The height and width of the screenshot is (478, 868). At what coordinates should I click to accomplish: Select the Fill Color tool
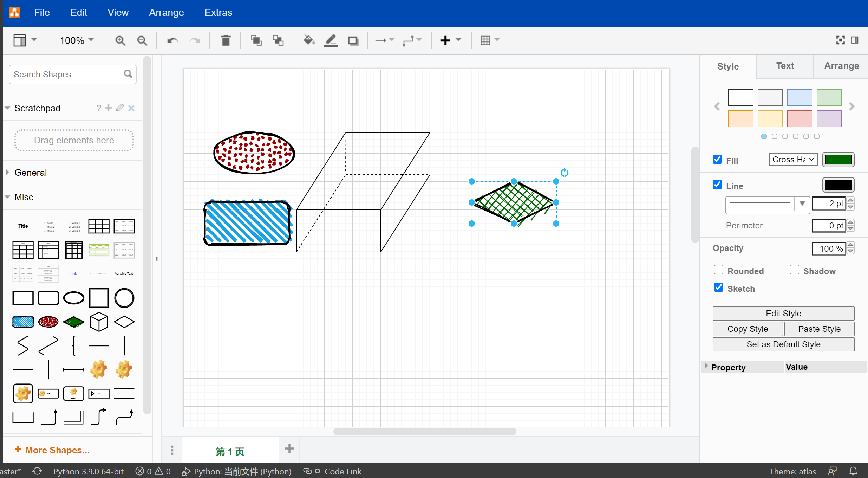tap(308, 40)
